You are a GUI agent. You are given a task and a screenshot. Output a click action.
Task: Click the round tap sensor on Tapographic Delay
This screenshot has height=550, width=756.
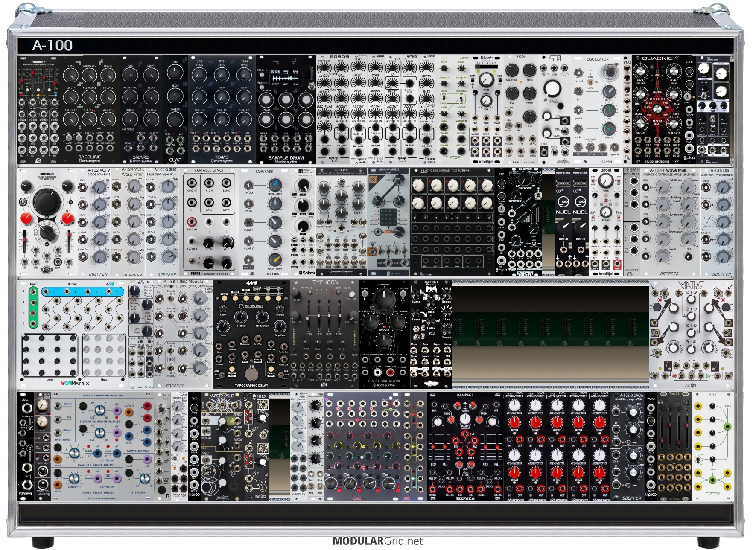[x=251, y=374]
